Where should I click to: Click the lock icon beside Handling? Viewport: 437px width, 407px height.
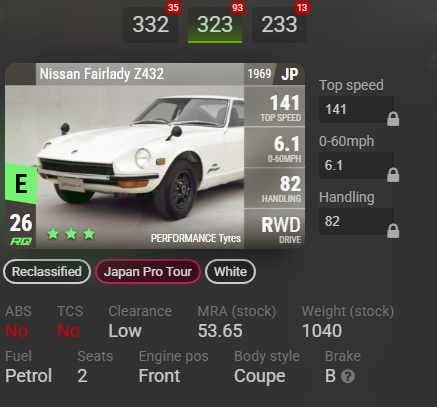393,231
